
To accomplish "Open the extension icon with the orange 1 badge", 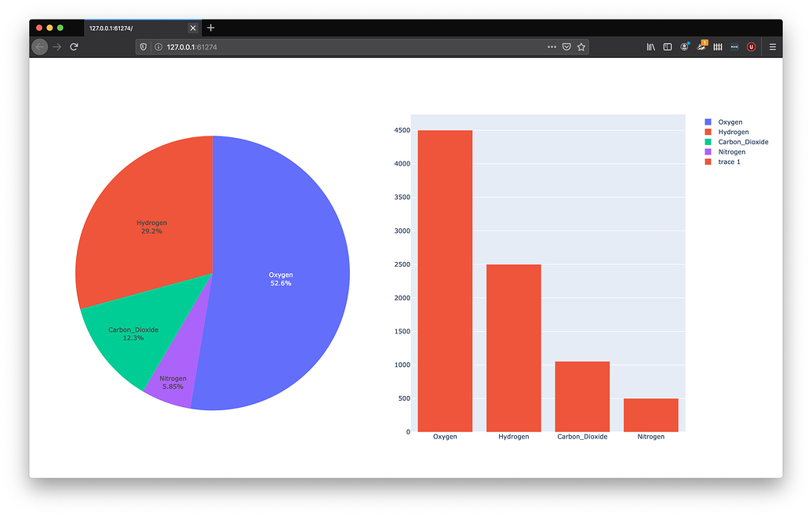I will (701, 46).
